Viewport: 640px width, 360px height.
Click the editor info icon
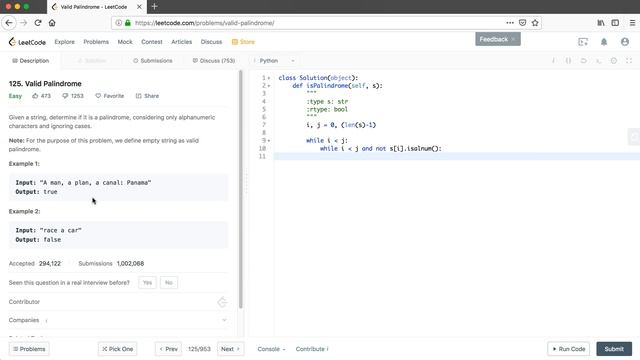[553, 60]
